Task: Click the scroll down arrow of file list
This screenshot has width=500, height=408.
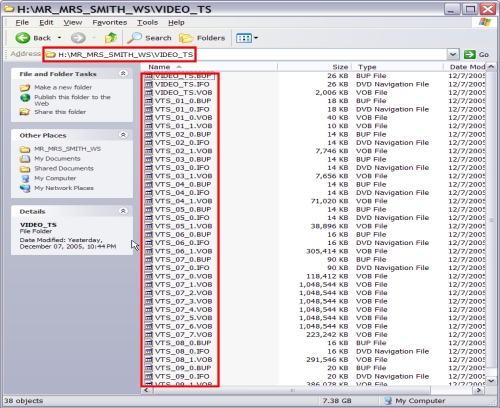Action: (491, 381)
